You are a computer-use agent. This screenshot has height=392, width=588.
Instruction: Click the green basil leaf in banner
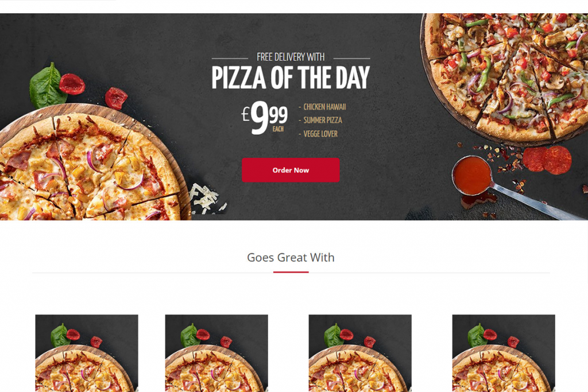point(46,87)
